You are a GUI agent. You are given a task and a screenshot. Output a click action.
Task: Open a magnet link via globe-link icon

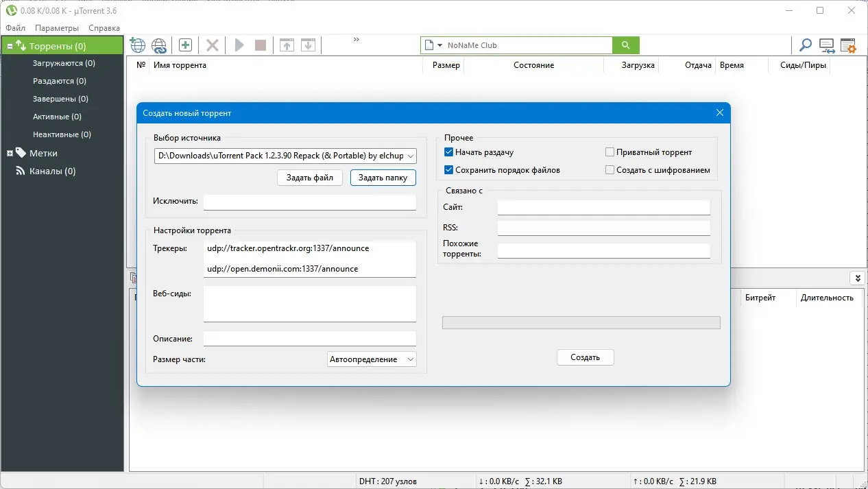159,45
